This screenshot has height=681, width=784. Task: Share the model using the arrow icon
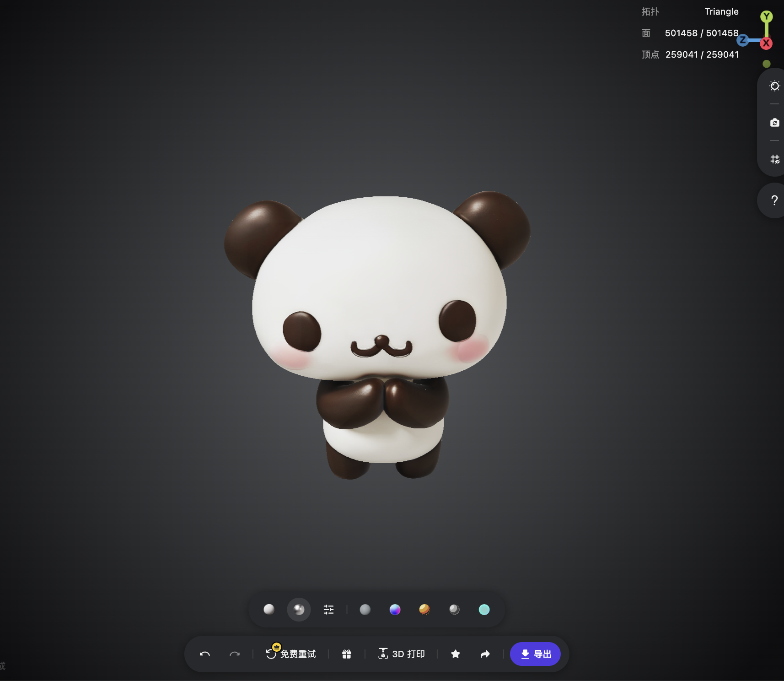click(485, 654)
